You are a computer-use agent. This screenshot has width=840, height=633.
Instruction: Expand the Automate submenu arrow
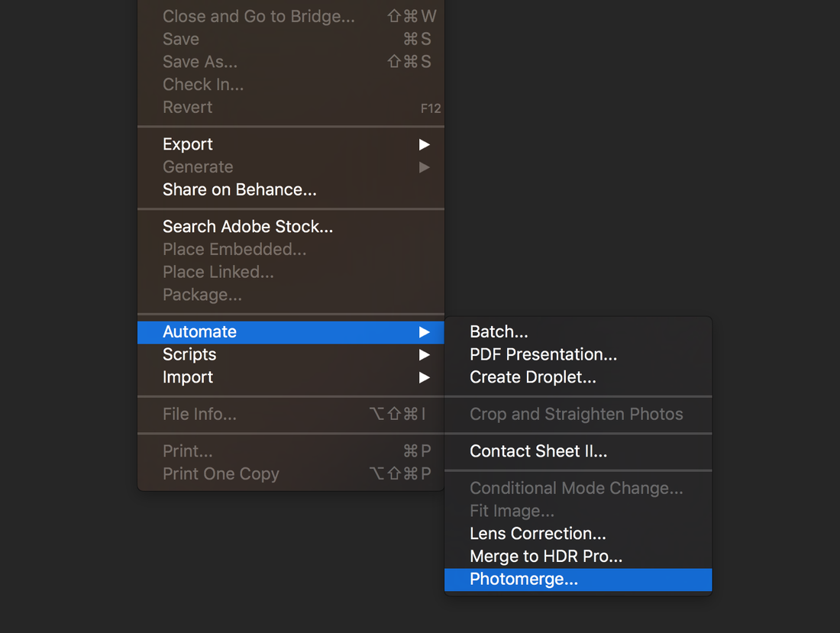pos(425,332)
